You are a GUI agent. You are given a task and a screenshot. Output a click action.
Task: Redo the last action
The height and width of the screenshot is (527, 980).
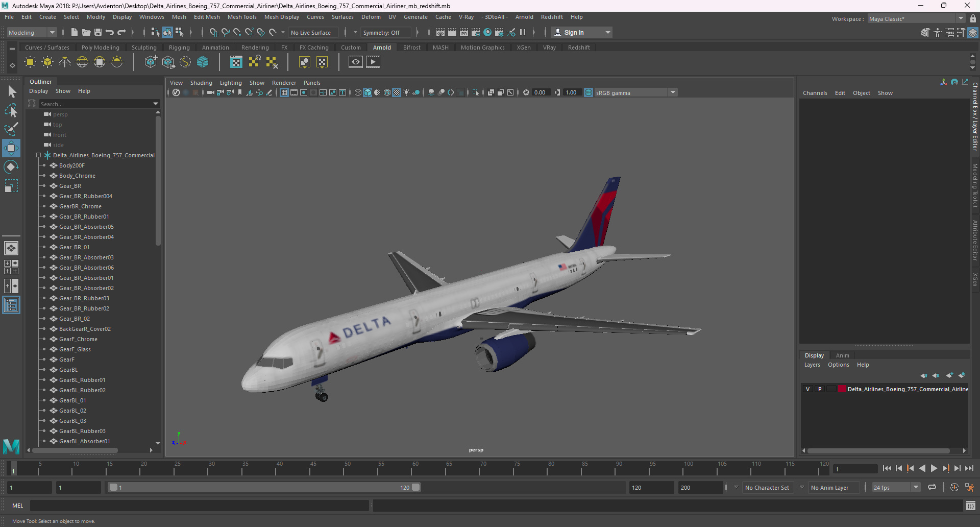(x=121, y=32)
